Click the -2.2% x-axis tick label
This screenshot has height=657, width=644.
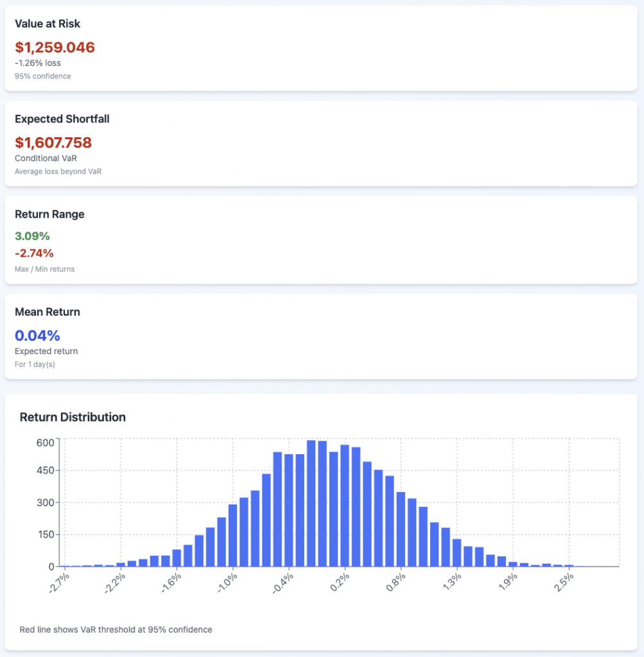(x=116, y=583)
